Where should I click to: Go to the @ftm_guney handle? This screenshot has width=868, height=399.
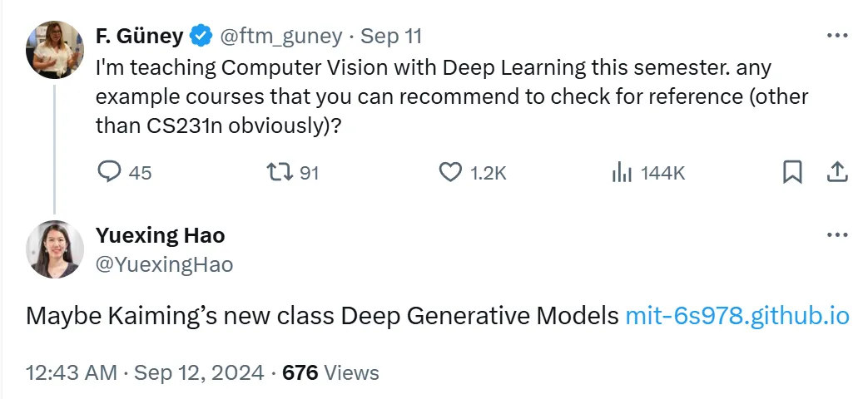click(281, 37)
